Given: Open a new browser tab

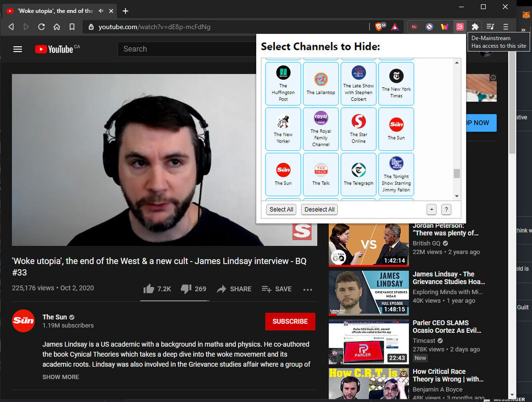Looking at the screenshot, I should pyautogui.click(x=125, y=11).
